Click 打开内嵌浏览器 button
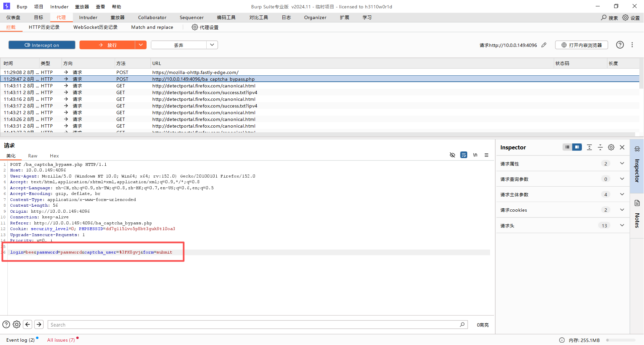This screenshot has width=644, height=345. 582,45
